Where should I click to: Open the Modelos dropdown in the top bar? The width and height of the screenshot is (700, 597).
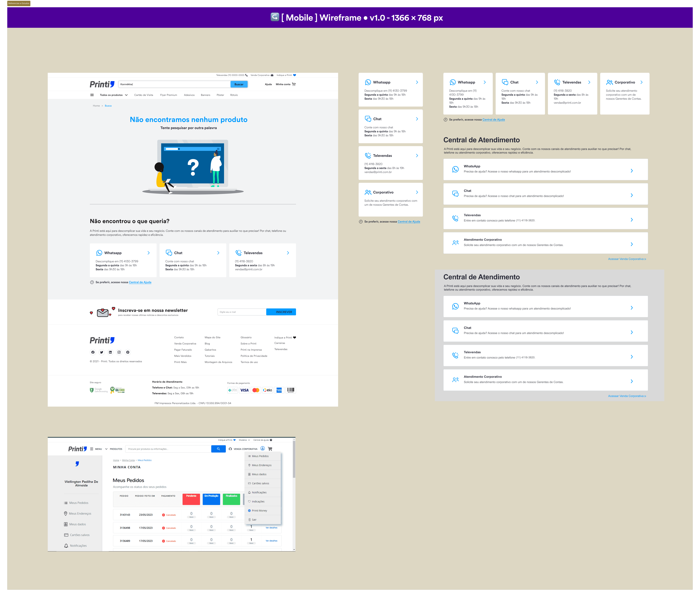tap(244, 440)
